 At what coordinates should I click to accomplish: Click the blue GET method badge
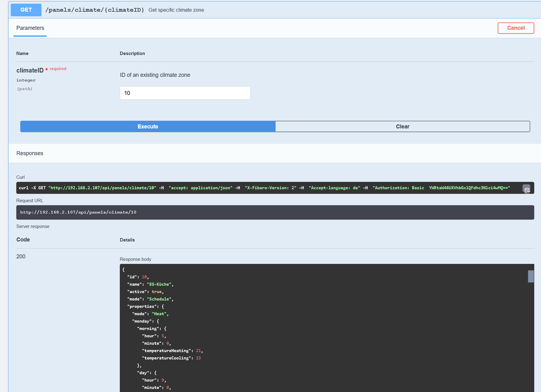point(26,10)
